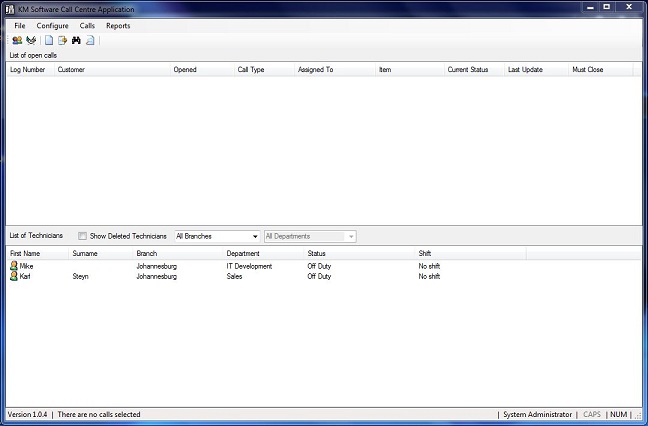This screenshot has height=426, width=648.
Task: Click the report document toolbar icon
Action: click(x=90, y=40)
